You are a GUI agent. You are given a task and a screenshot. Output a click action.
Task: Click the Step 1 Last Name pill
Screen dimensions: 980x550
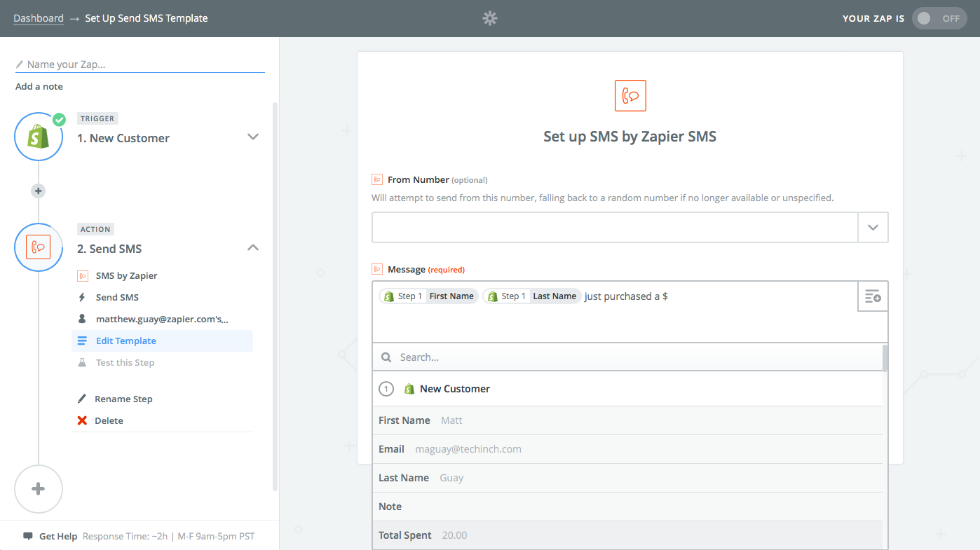532,296
